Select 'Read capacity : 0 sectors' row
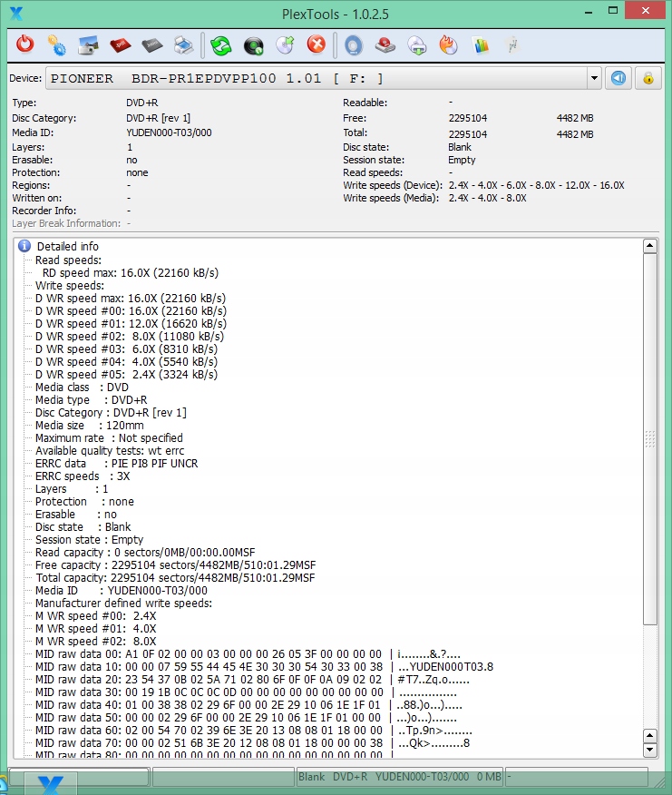The image size is (672, 795). [x=145, y=552]
